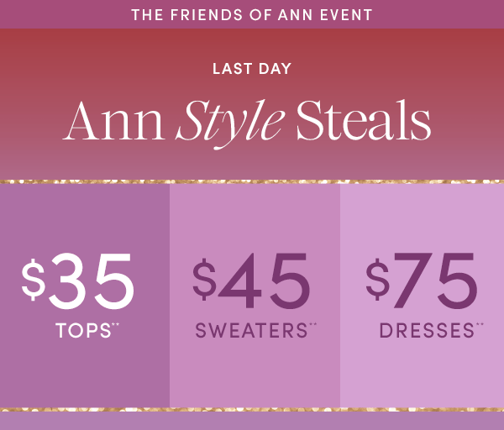Click the upper gold glitter divider
This screenshot has height=430, width=504.
pyautogui.click(x=252, y=181)
